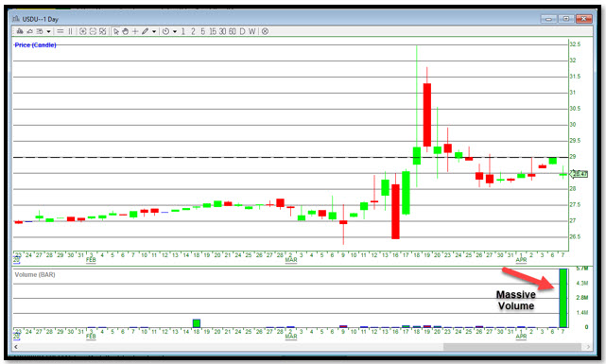
Task: Open dropdown arrow after the third toolbar icon
Action: tap(49, 32)
